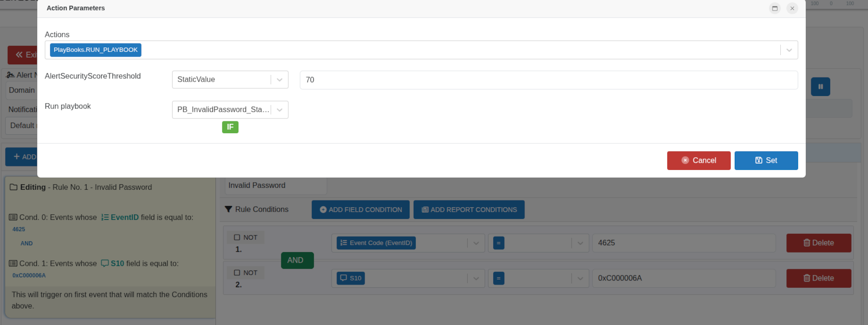Click Cancel in the dialog
Image resolution: width=868 pixels, height=325 pixels.
[698, 160]
